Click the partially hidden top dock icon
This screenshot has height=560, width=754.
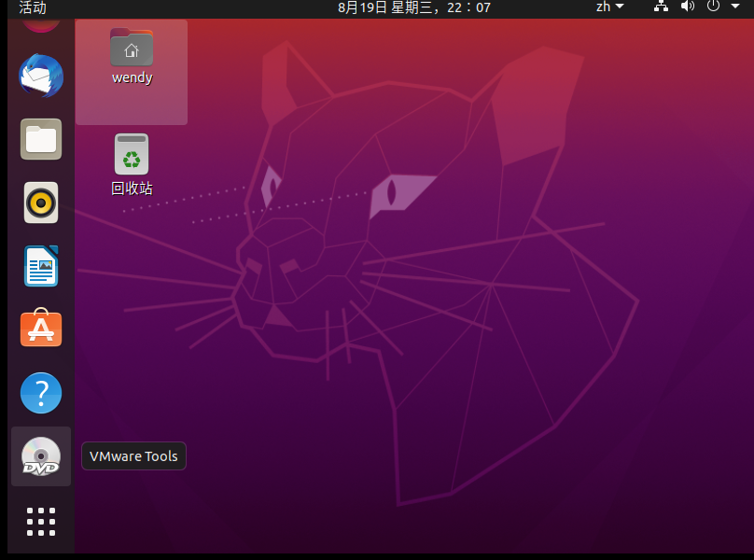[41, 25]
